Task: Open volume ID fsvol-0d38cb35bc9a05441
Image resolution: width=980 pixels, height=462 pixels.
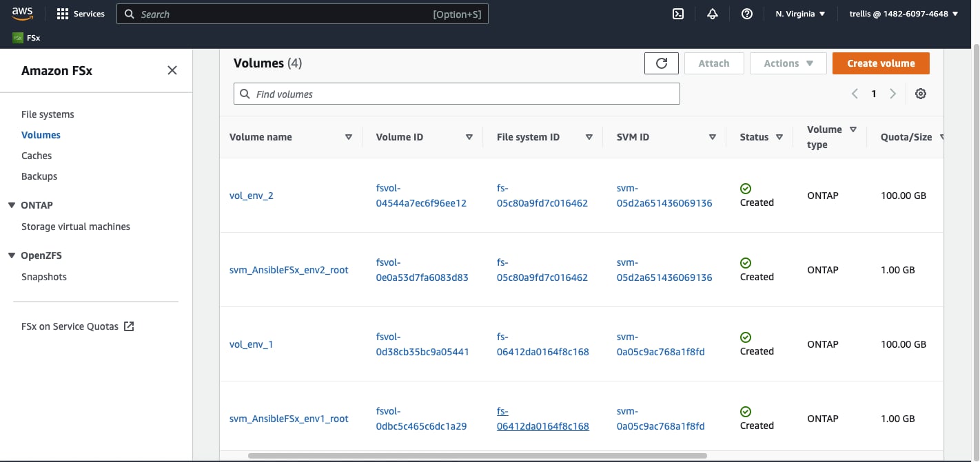Action: coord(422,344)
